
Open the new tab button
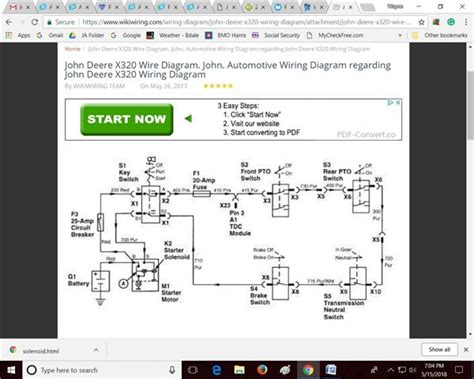pyautogui.click(x=368, y=7)
